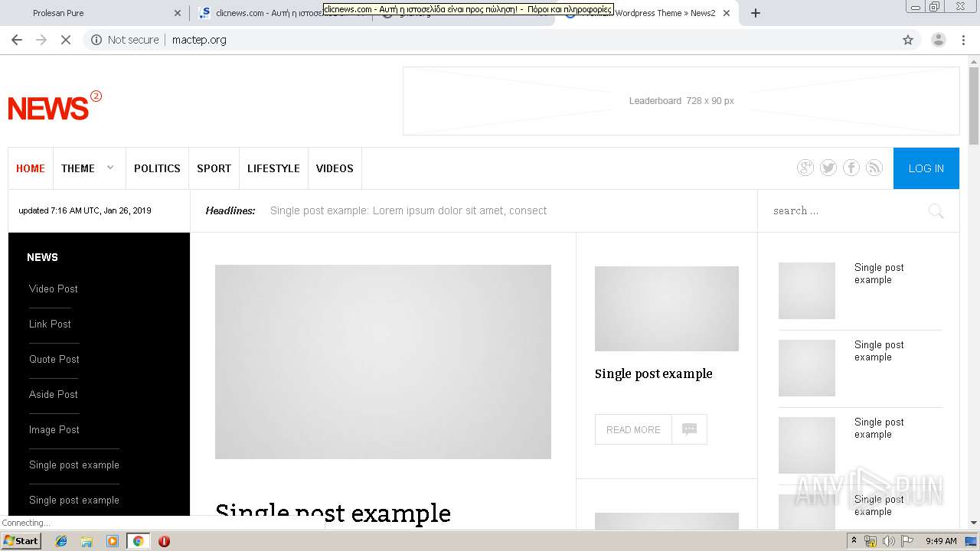
Task: Open Chrome profile avatar
Action: 938,40
